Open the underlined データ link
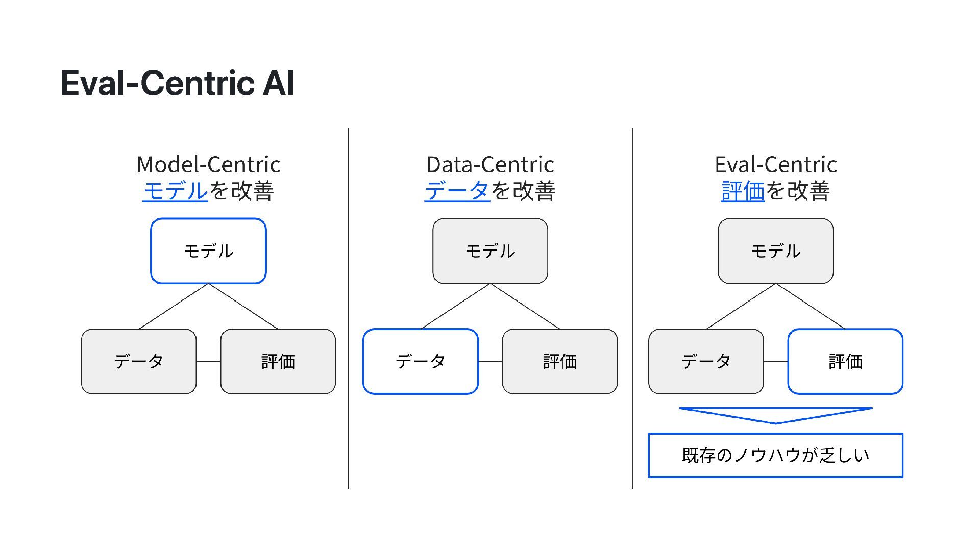 [457, 191]
